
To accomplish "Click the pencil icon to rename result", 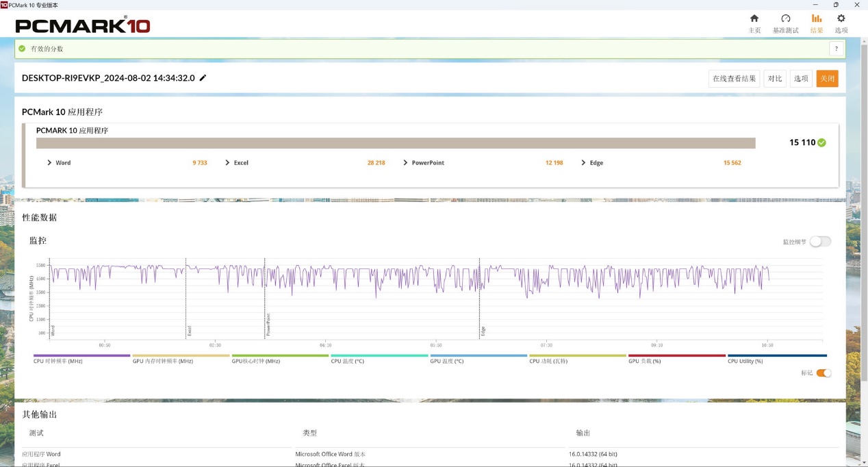I will [203, 78].
